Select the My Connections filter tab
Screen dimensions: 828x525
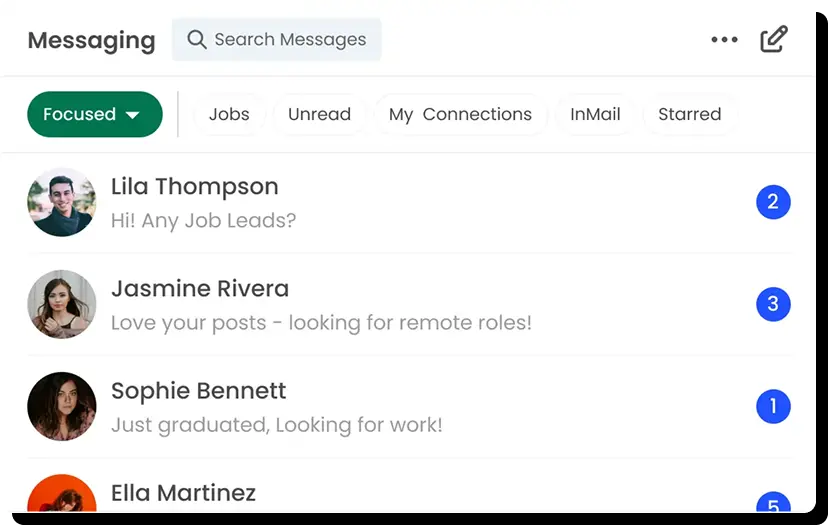(x=460, y=114)
